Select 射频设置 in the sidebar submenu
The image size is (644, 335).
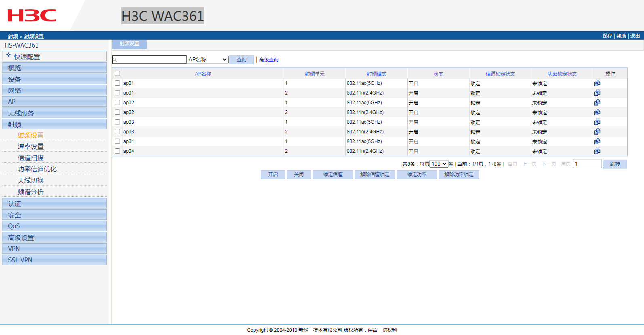tap(30, 135)
